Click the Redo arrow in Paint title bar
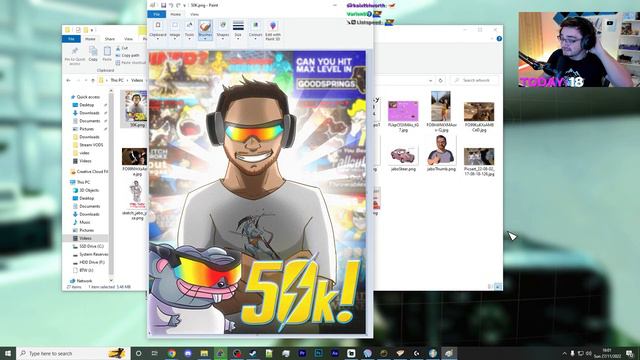The width and height of the screenshot is (640, 360). click(x=178, y=5)
